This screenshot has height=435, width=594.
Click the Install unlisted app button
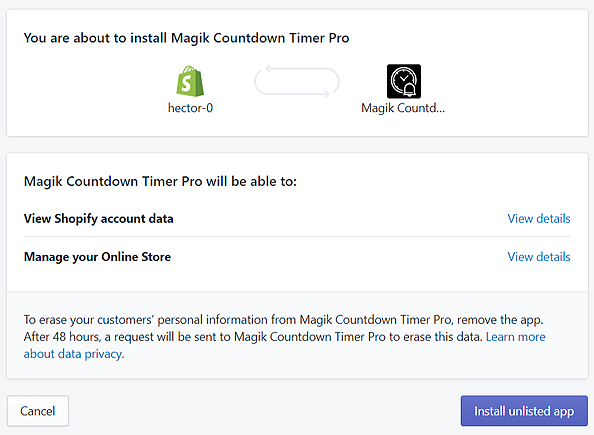tap(524, 411)
